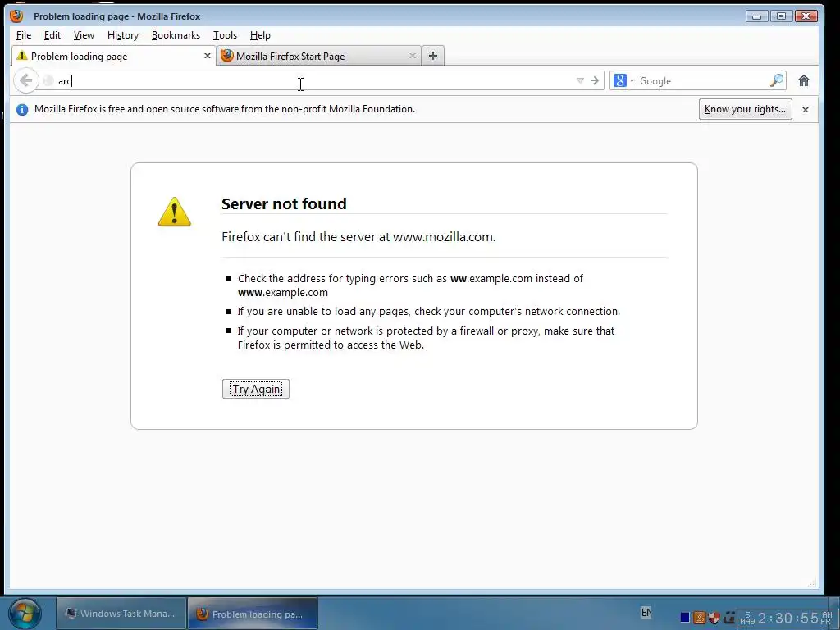Maximize the Firefox window
Image resolution: width=840 pixels, height=630 pixels.
click(781, 16)
